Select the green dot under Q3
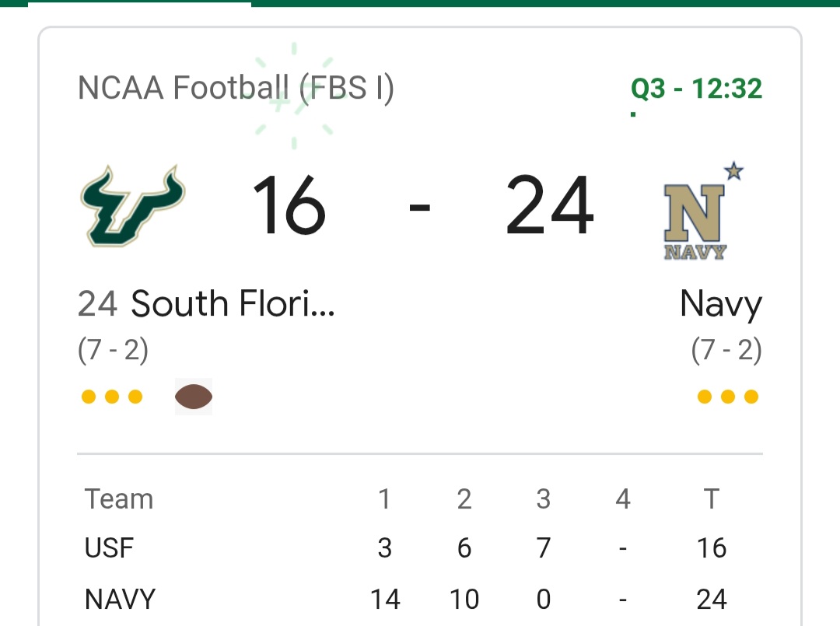Screen dimensions: 840x626 (x=633, y=114)
